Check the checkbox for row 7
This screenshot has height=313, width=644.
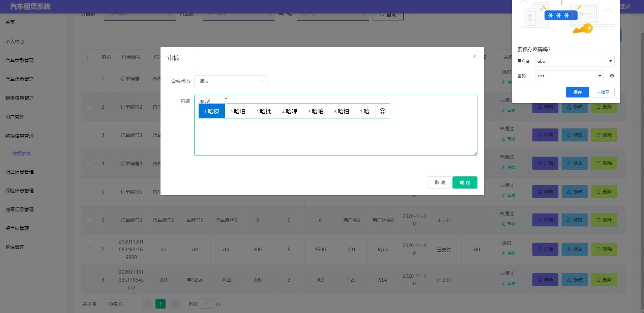pyautogui.click(x=89, y=250)
